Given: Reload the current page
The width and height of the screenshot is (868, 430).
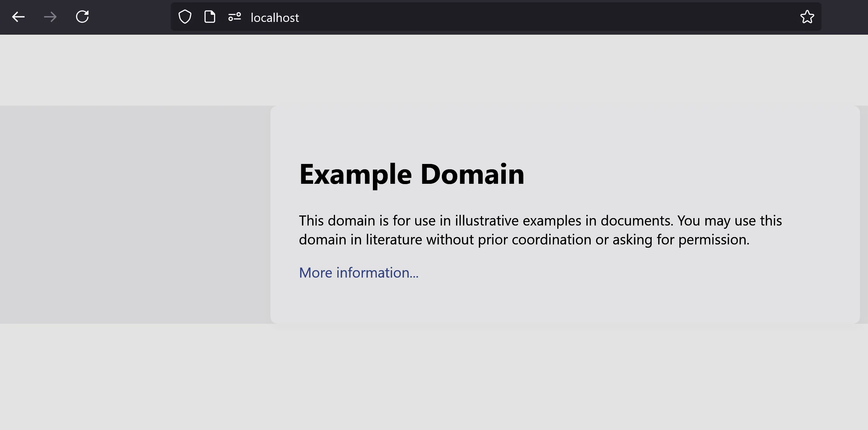Looking at the screenshot, I should click(82, 17).
